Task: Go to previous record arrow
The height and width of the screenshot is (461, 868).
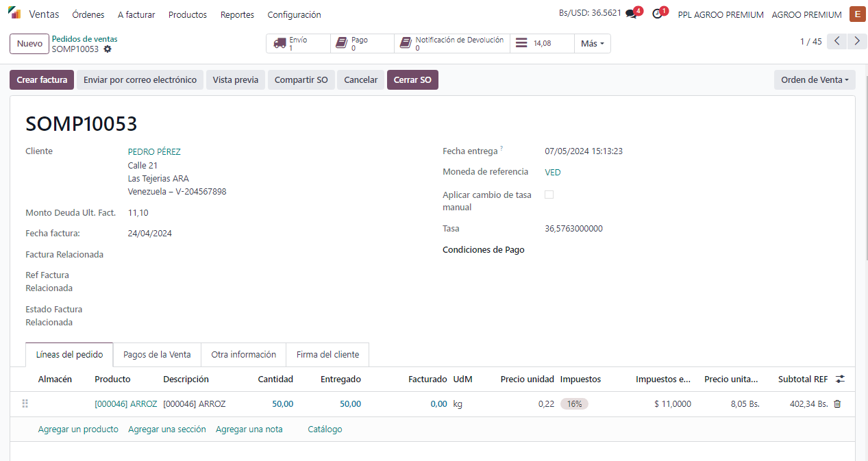Action: 836,42
